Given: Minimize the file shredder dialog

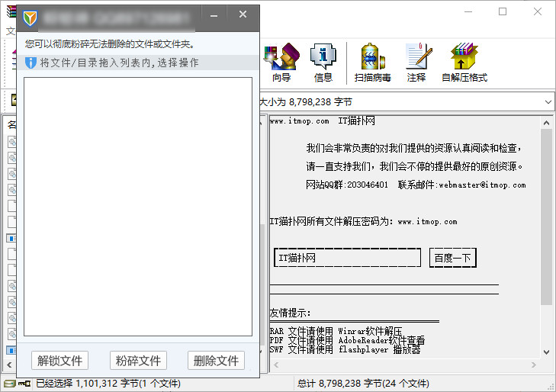Looking at the screenshot, I should tap(214, 15).
